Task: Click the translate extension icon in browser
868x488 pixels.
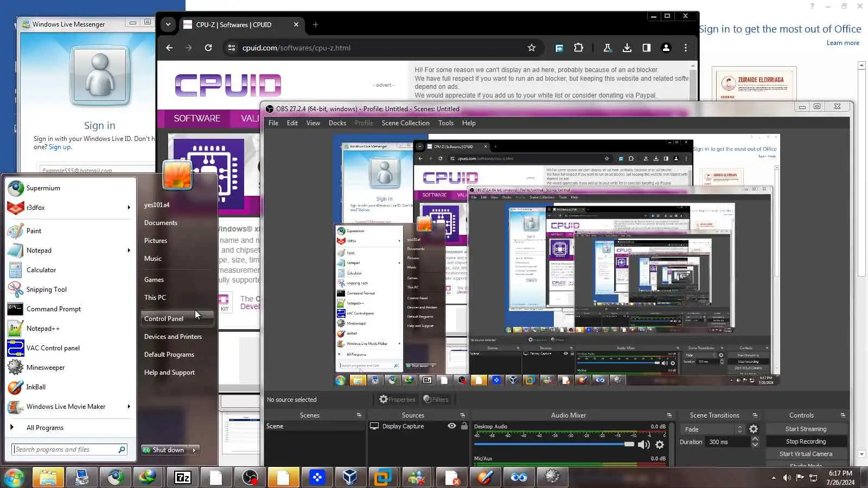Action: (x=559, y=48)
